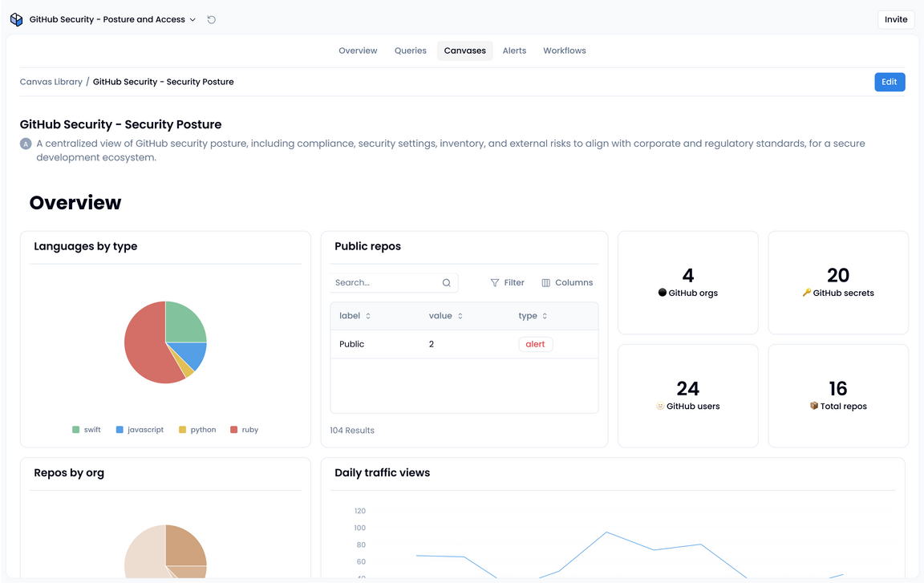Click the "4" GitHub orgs count
This screenshot has width=924, height=583.
tap(687, 275)
